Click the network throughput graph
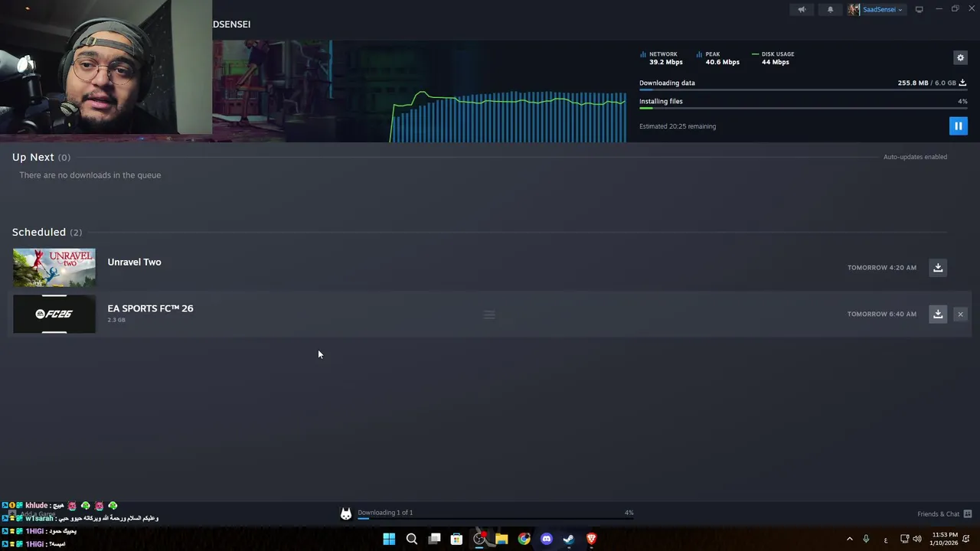This screenshot has height=551, width=980. coord(508,116)
